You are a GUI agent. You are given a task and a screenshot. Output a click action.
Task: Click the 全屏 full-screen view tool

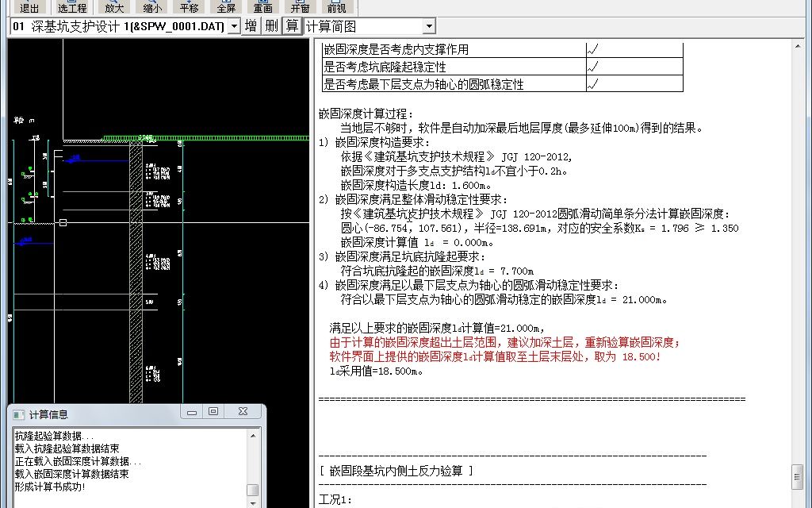(225, 8)
